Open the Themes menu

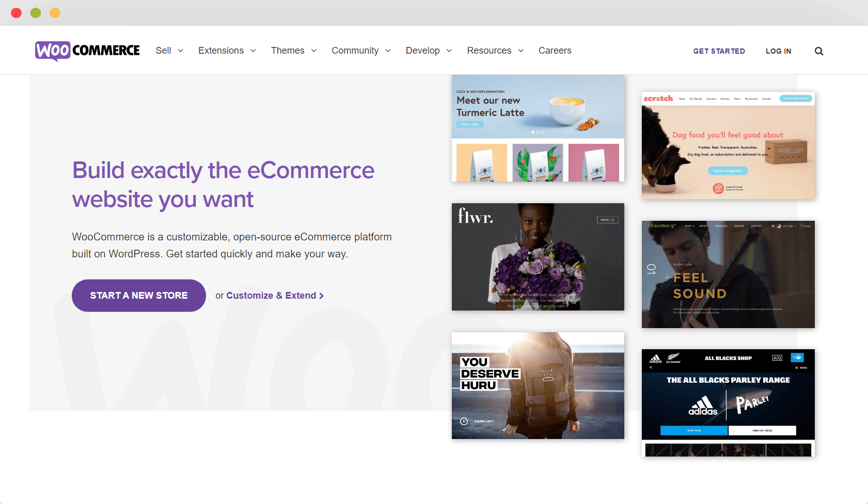[x=288, y=51]
